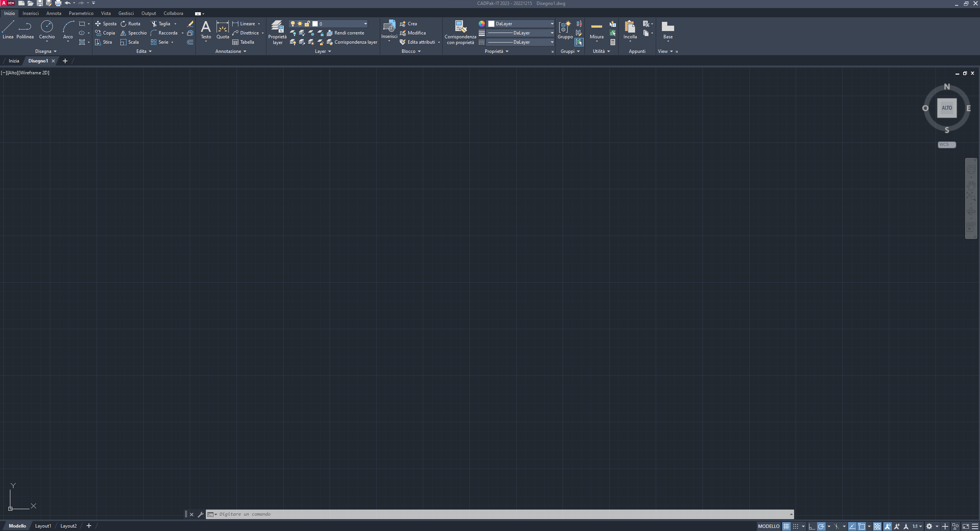
Task: Expand the Utilità panel
Action: tap(601, 51)
